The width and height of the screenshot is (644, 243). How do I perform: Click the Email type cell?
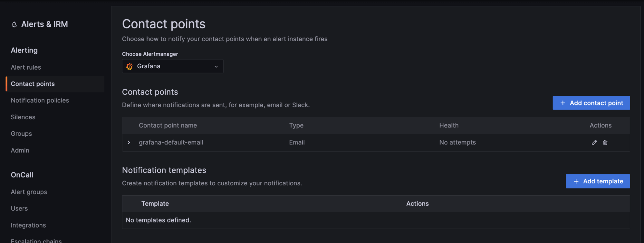pyautogui.click(x=297, y=142)
